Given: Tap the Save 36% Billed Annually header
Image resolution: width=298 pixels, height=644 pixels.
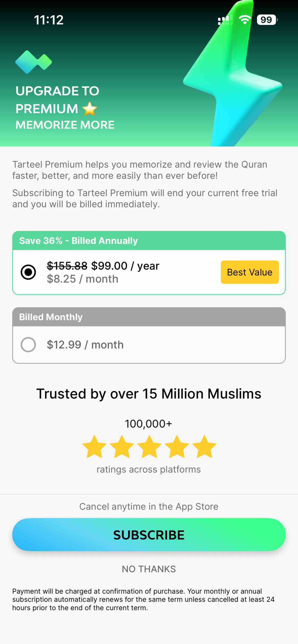Looking at the screenshot, I should tap(78, 241).
